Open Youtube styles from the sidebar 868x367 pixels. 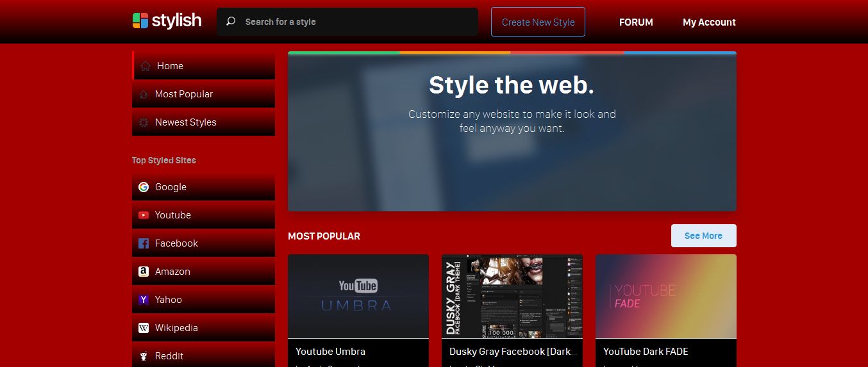[x=203, y=215]
